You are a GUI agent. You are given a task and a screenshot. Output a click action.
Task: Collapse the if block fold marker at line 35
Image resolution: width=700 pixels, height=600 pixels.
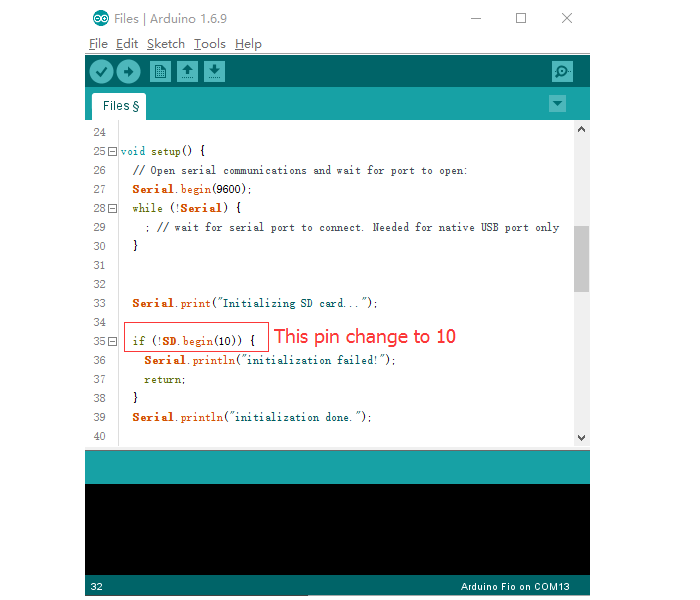112,342
